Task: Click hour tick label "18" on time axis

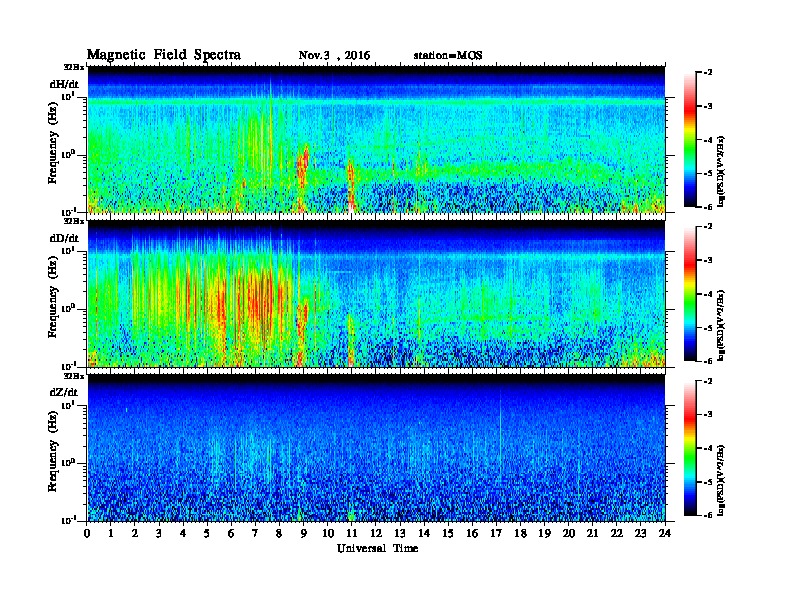Action: 520,534
